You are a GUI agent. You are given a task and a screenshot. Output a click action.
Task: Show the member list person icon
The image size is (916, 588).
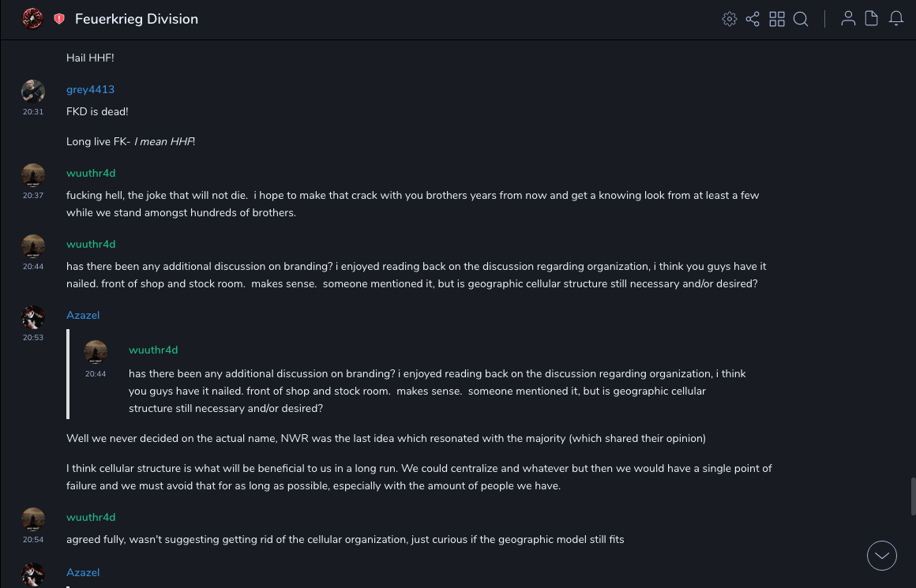pyautogui.click(x=848, y=19)
